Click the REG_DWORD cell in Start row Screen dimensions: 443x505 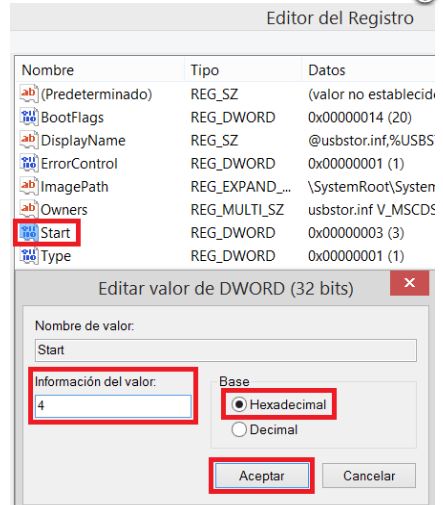click(233, 233)
